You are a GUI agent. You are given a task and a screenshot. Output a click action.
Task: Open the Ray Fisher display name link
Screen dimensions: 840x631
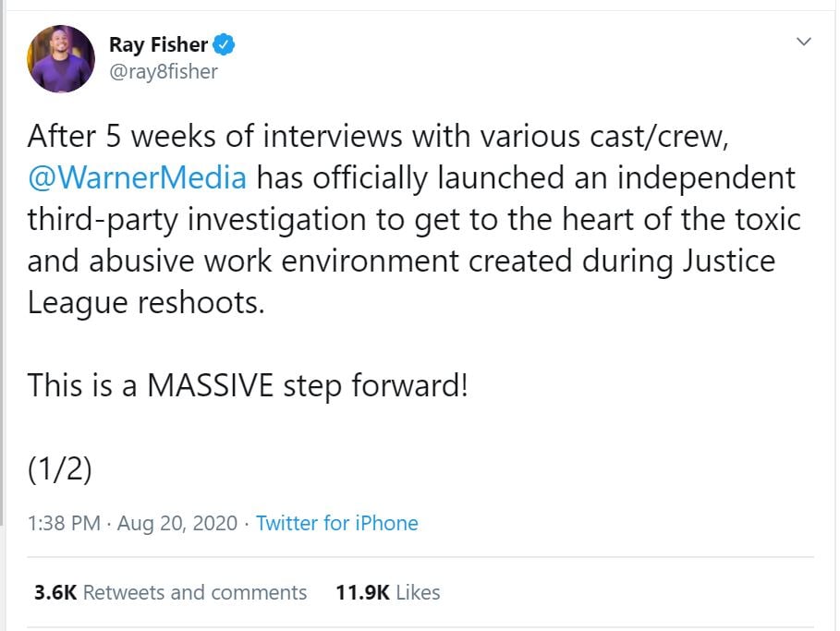click(158, 43)
